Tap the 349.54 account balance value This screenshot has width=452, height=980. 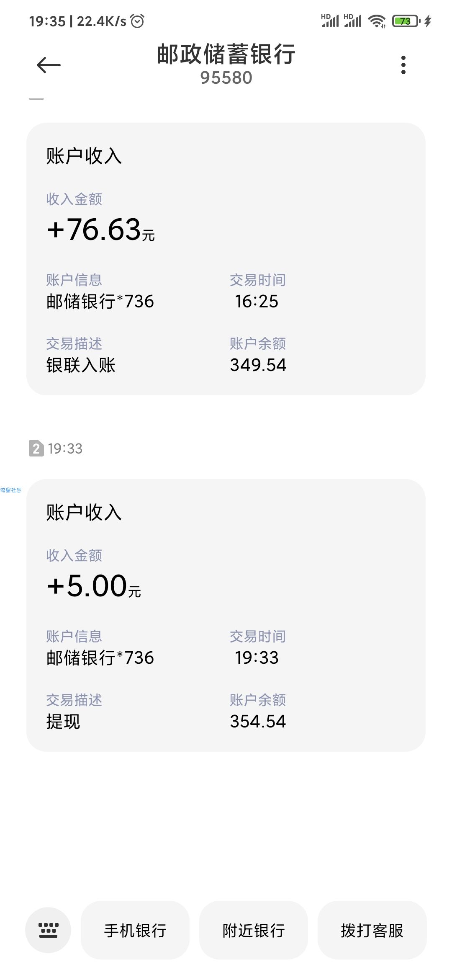(258, 365)
